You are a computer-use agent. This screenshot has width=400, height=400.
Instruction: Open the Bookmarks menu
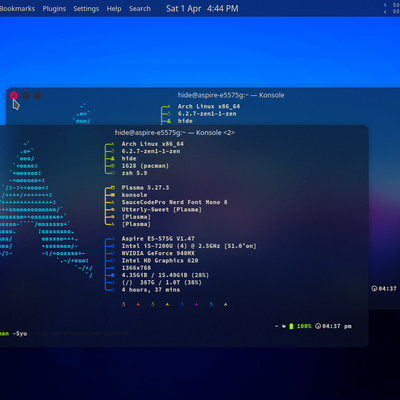17,9
